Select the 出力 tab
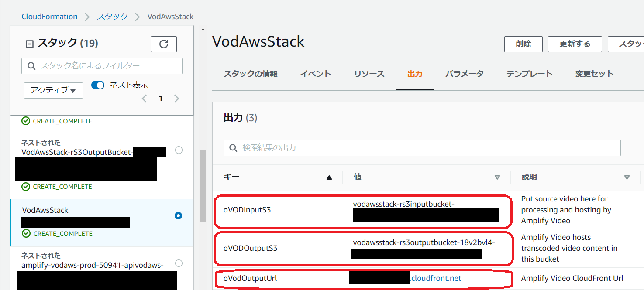Viewport: 644px width, 290px height. pos(415,74)
